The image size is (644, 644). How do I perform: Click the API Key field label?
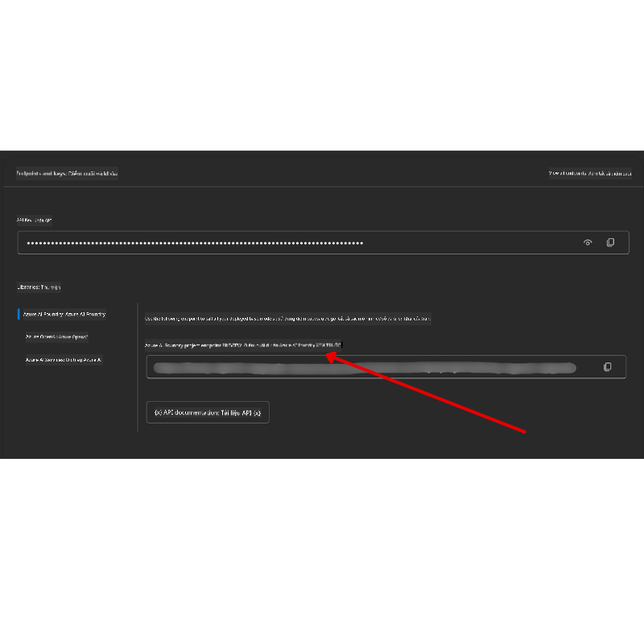[x=35, y=220]
